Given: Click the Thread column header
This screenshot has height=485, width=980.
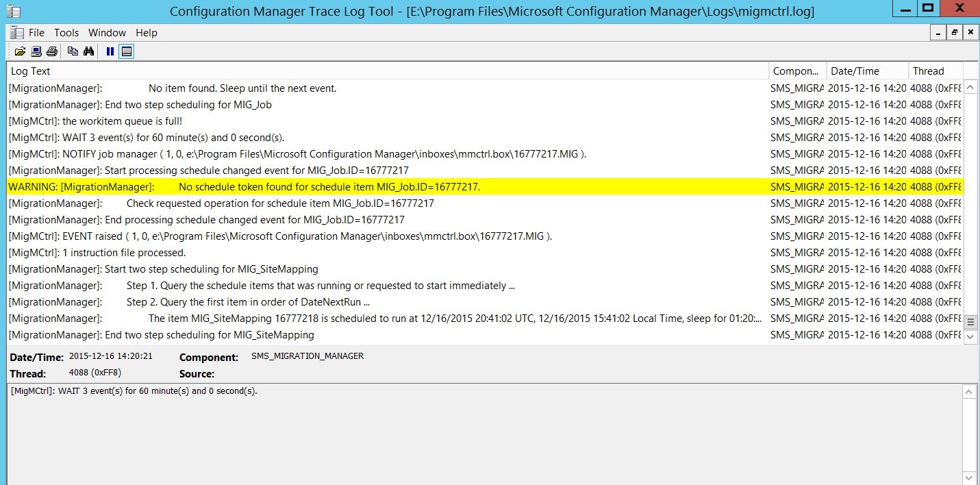Looking at the screenshot, I should [928, 71].
